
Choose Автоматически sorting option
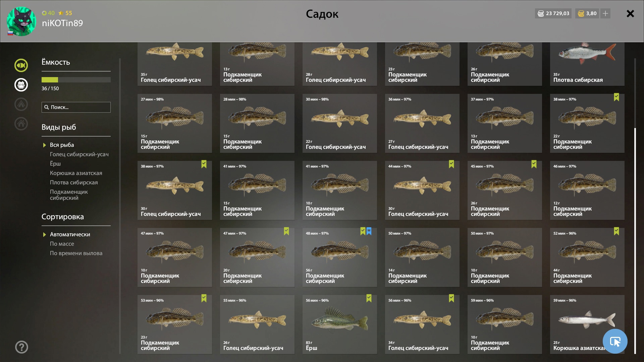(x=70, y=234)
